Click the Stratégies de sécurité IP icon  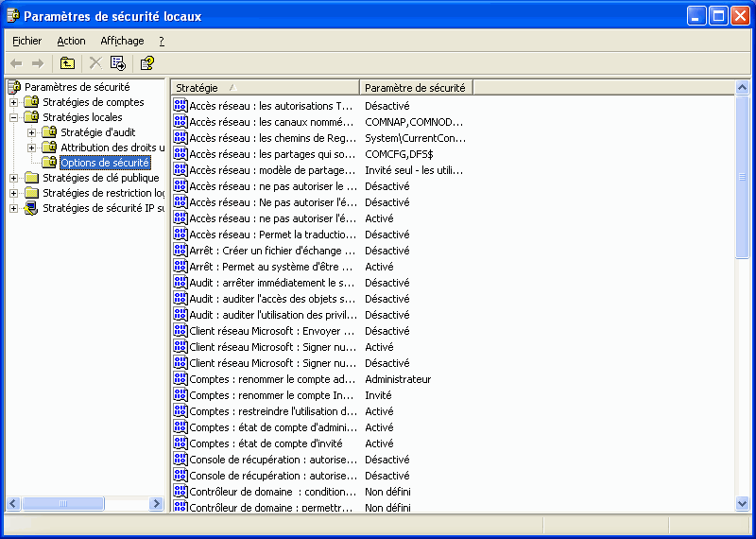31,208
